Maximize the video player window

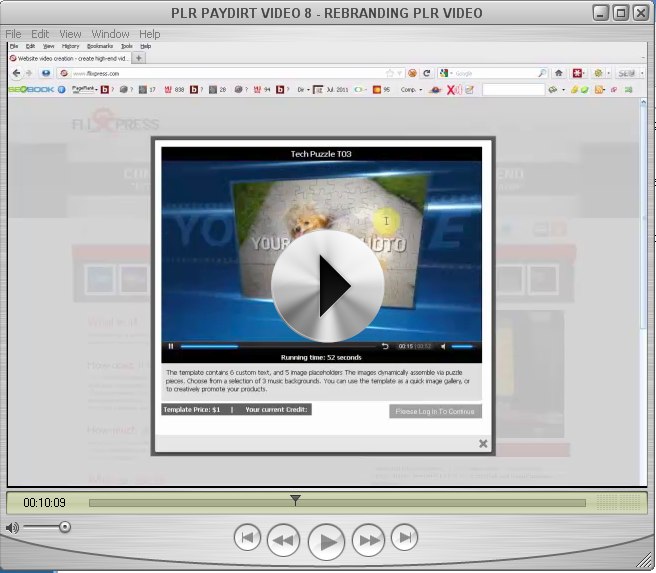pos(621,13)
